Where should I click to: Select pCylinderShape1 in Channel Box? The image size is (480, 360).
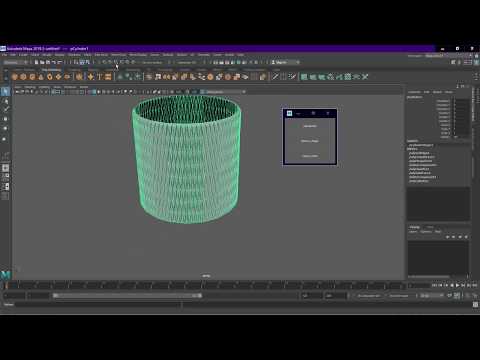pyautogui.click(x=421, y=145)
